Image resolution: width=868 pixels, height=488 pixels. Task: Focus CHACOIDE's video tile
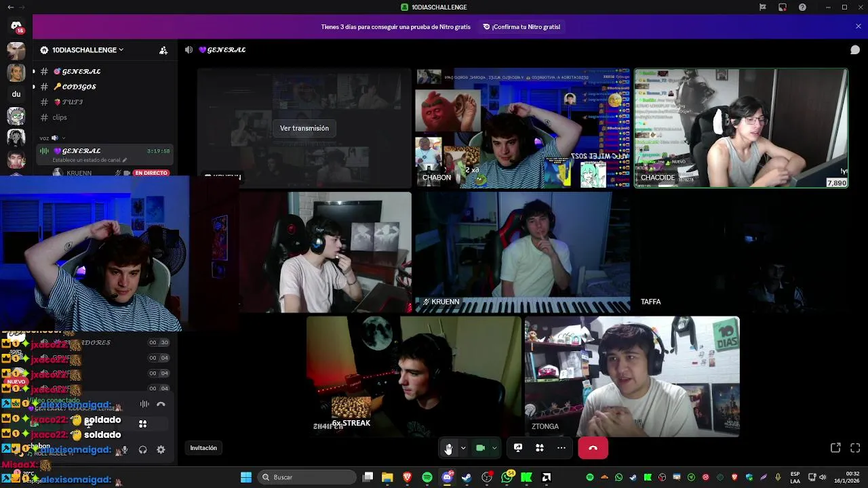(x=741, y=128)
